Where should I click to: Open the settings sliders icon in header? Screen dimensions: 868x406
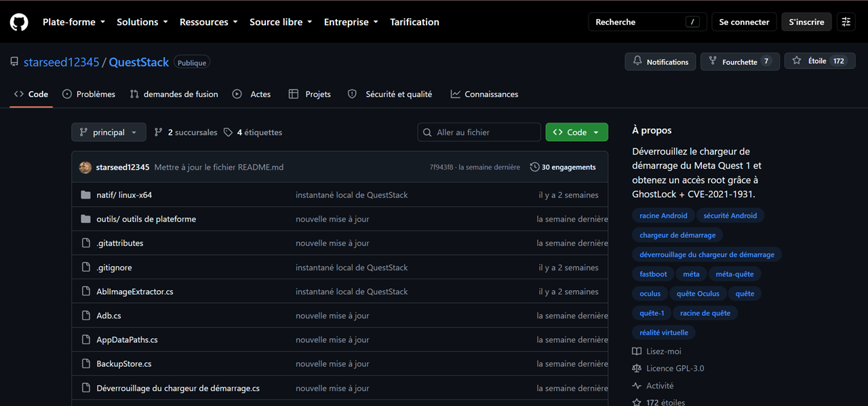[846, 22]
